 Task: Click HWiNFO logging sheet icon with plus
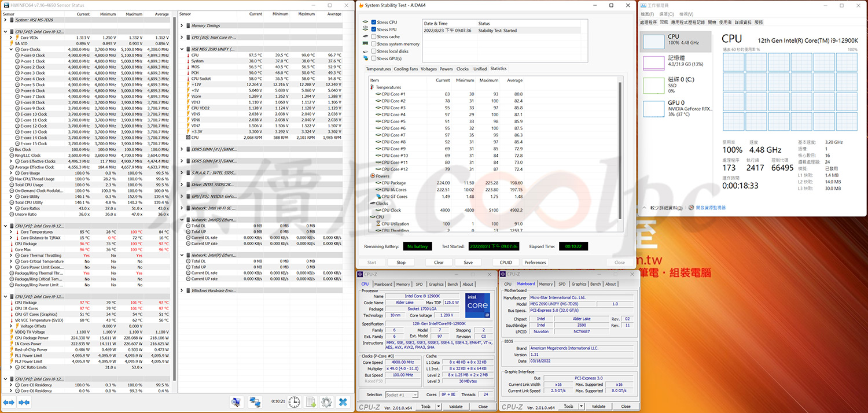coord(311,402)
